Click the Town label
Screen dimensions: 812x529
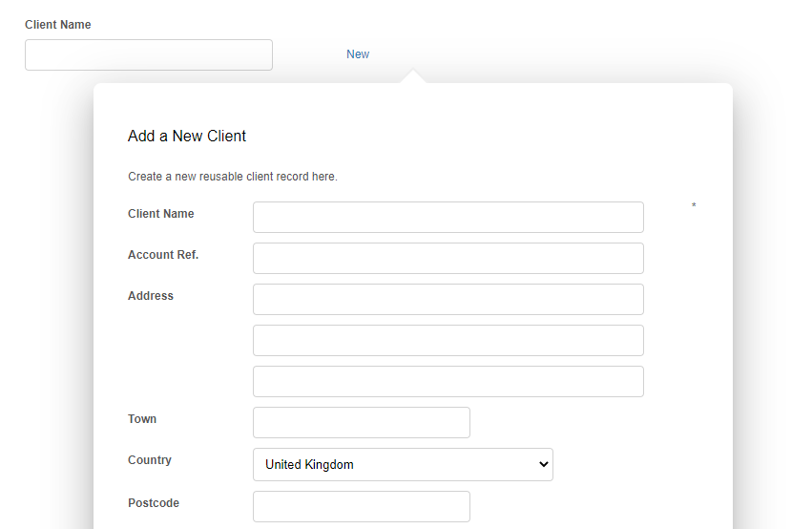point(142,419)
